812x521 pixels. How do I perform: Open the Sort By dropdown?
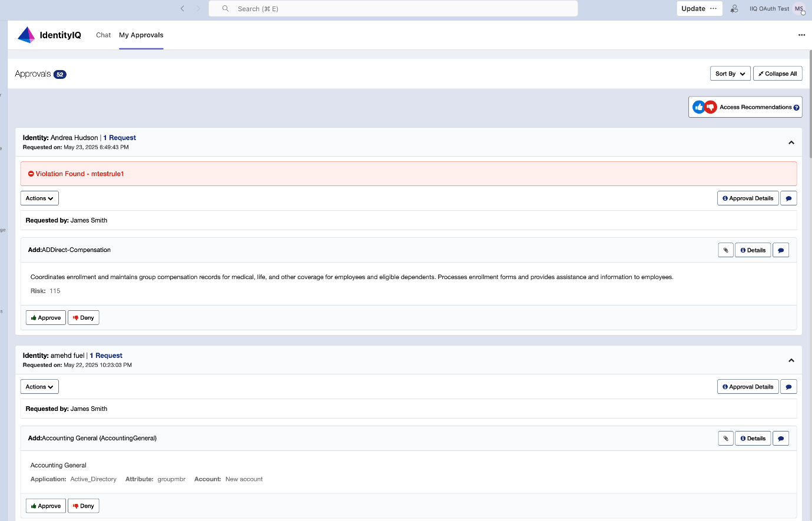pos(730,73)
